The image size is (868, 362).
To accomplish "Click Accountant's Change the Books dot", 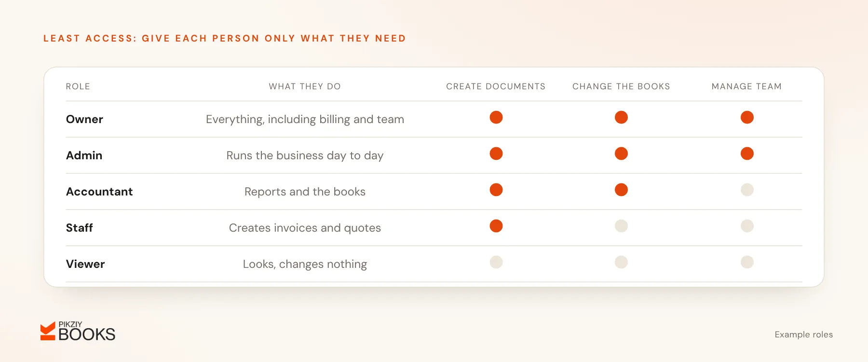I will (621, 190).
